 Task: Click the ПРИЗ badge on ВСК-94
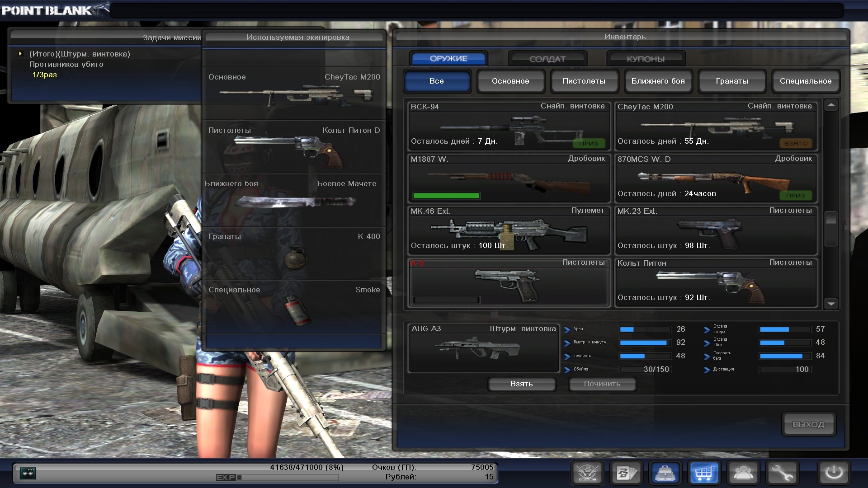click(589, 143)
